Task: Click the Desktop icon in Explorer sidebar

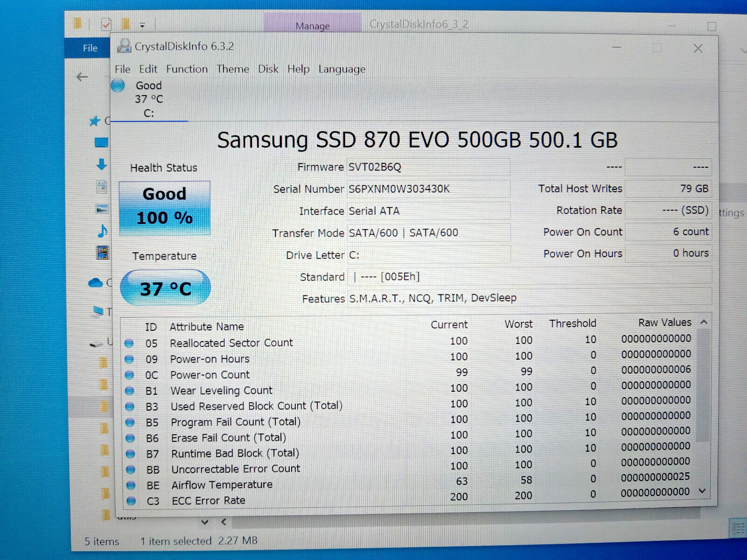Action: click(101, 142)
